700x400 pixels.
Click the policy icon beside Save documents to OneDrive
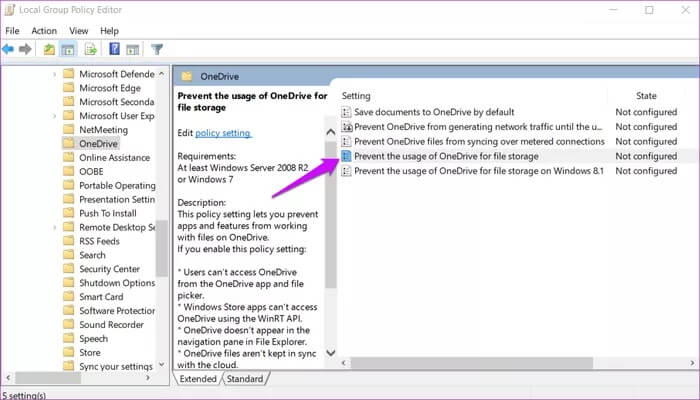coord(346,112)
